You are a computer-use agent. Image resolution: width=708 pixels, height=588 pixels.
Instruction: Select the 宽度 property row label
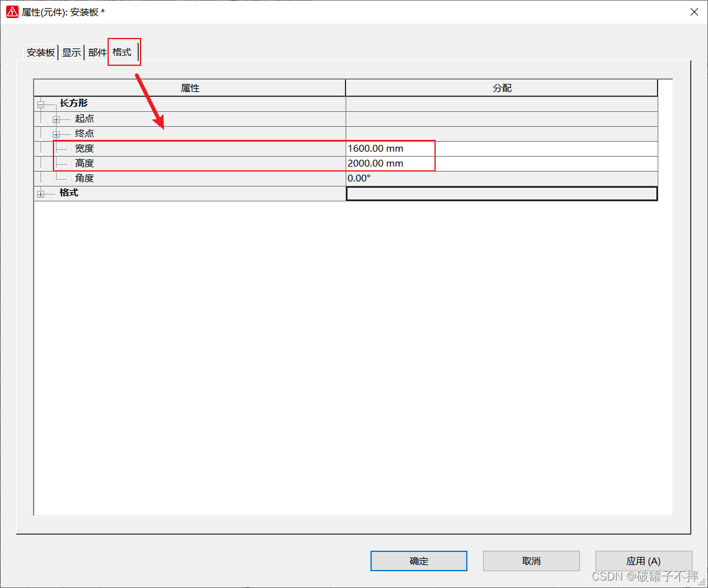tap(85, 149)
